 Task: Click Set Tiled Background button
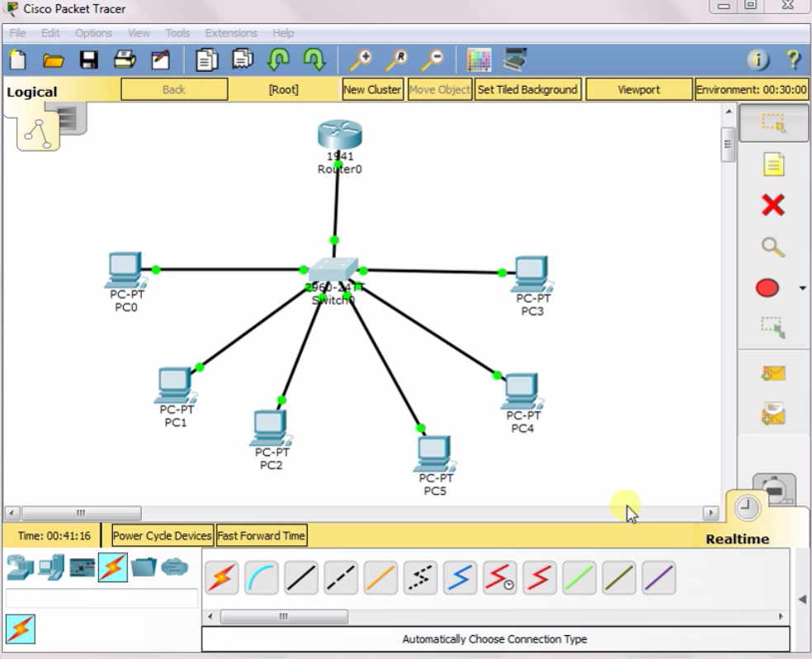pos(527,90)
